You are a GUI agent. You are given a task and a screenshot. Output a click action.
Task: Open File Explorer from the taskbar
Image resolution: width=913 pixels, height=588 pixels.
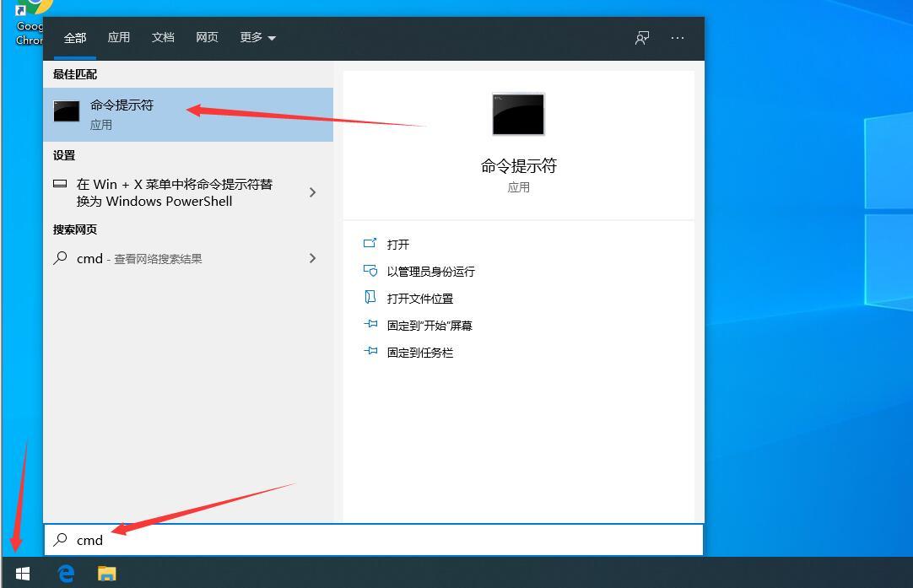tap(106, 574)
